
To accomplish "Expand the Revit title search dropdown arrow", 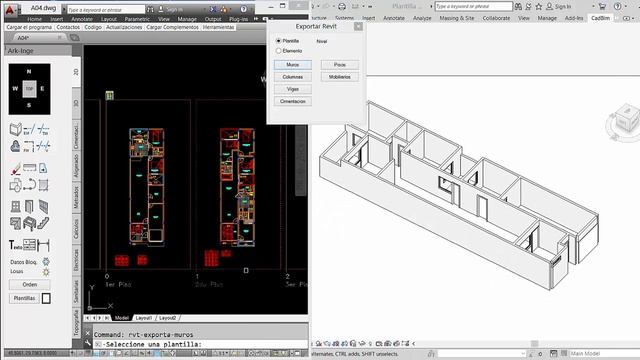I will tap(431, 7).
